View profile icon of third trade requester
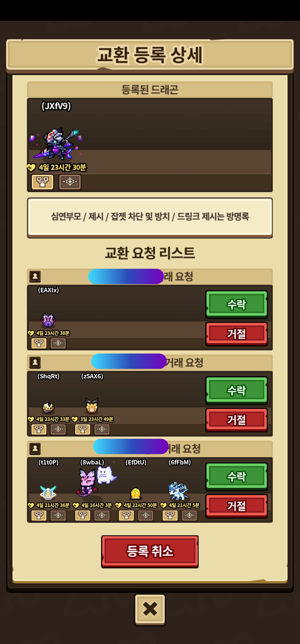This screenshot has height=644, width=300. pos(35,449)
